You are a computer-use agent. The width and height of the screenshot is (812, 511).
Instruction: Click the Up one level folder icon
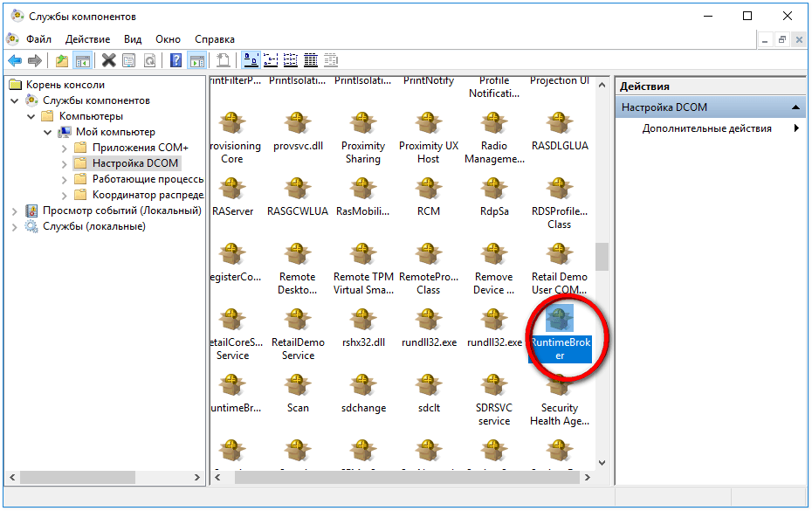[61, 60]
